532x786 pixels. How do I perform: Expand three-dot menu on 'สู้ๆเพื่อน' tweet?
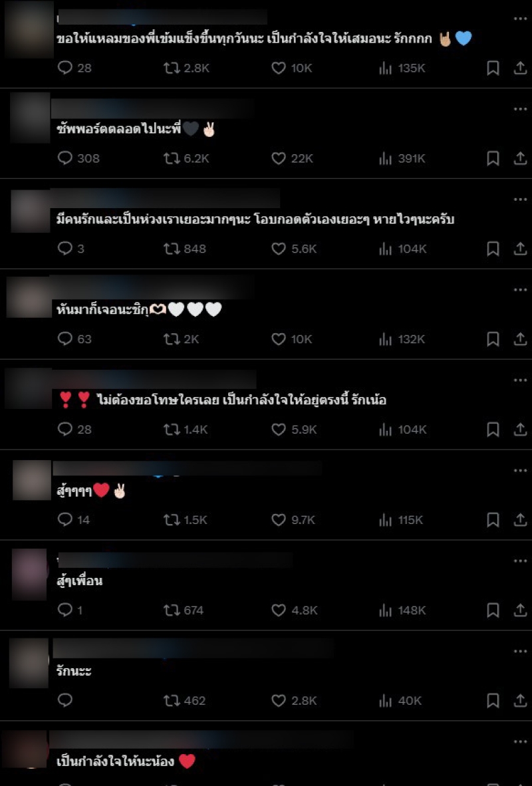tap(520, 561)
